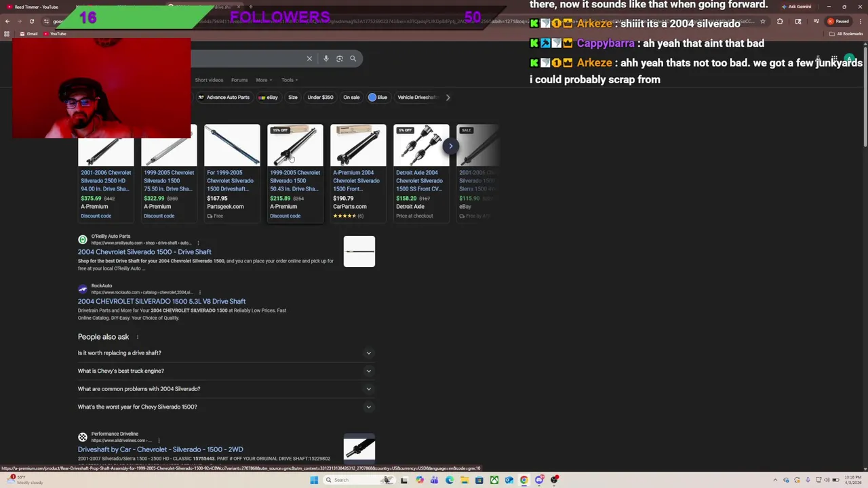Open the RockAuto result options three-dot menu
Screen dimensions: 868x488
199,292
